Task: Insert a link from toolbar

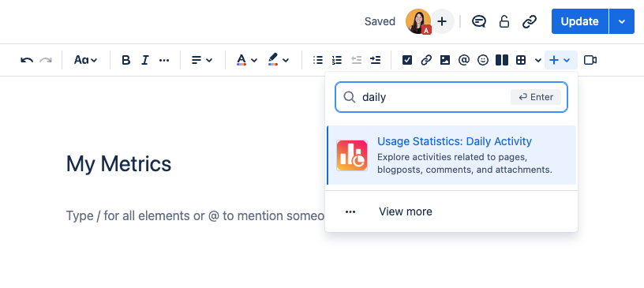Action: (x=426, y=61)
